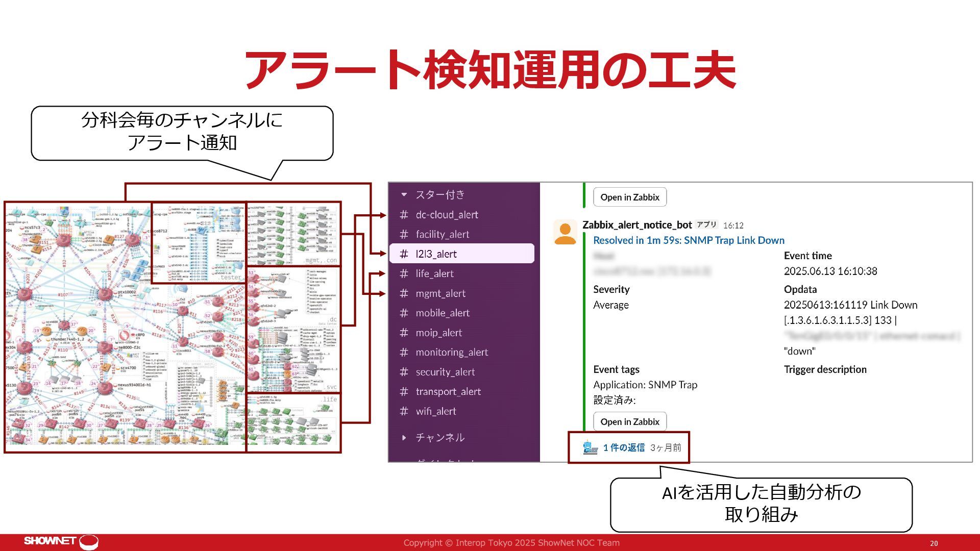Open the 1件の返信 thread reply link

[x=623, y=447]
